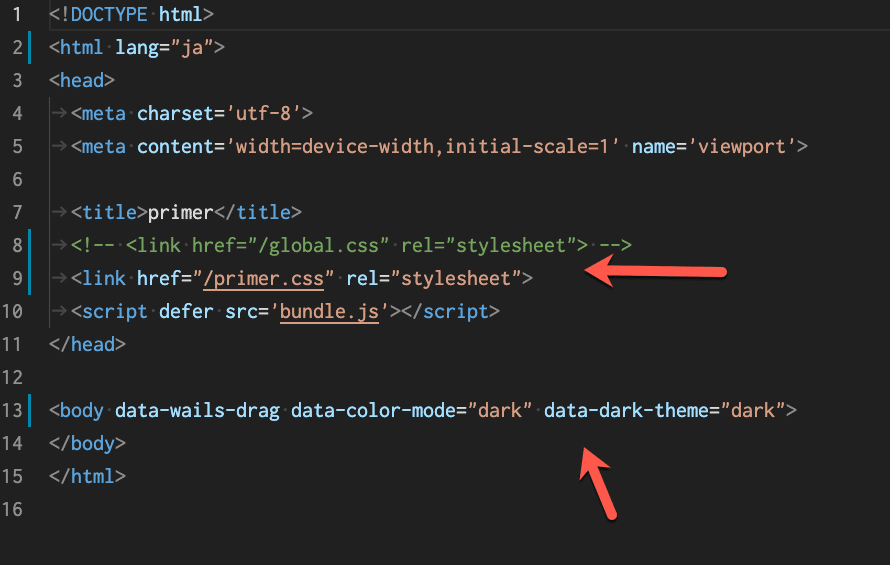
Task: Open the bundle.js script source link
Action: coord(329,311)
